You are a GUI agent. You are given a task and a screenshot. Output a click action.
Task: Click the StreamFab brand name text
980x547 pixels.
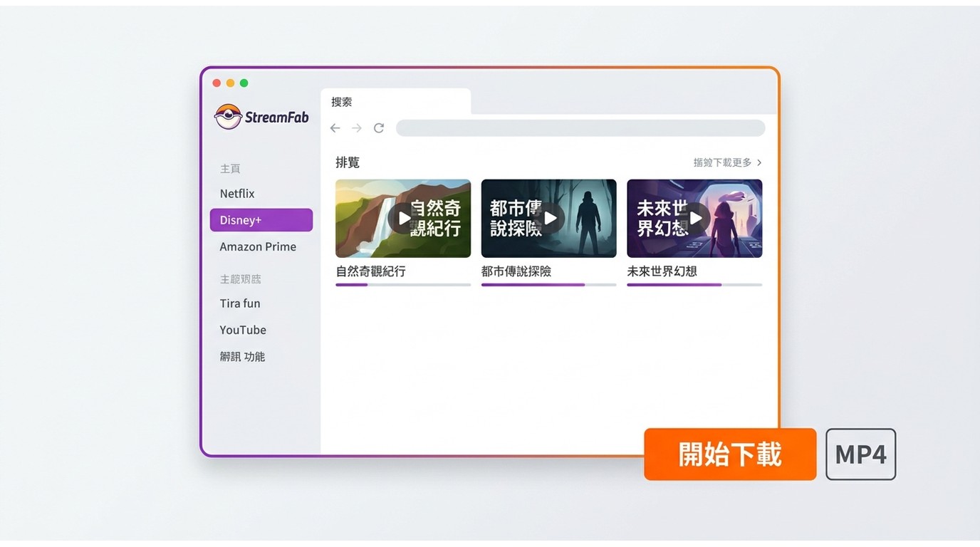coord(277,118)
